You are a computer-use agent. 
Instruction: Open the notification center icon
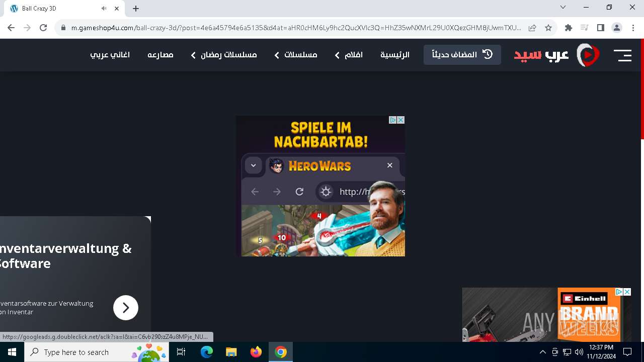(x=627, y=352)
